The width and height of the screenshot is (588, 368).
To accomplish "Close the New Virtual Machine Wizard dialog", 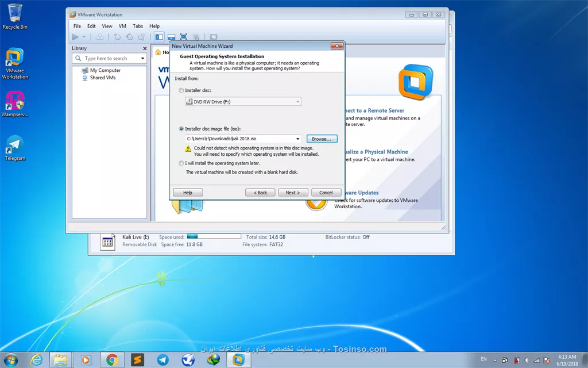I will (x=336, y=46).
